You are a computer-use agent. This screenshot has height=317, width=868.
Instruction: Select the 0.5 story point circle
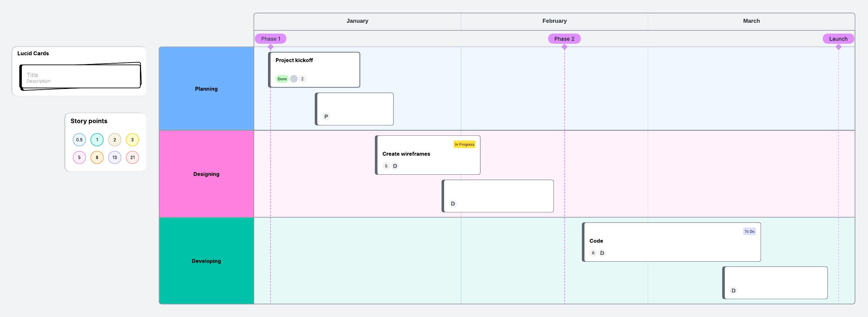(x=79, y=140)
